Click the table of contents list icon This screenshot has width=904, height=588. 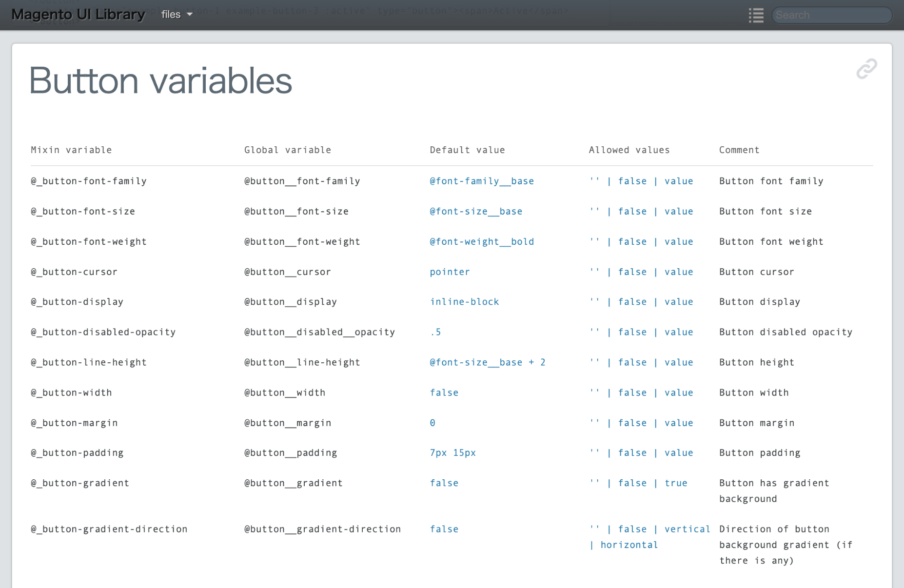[x=756, y=15]
